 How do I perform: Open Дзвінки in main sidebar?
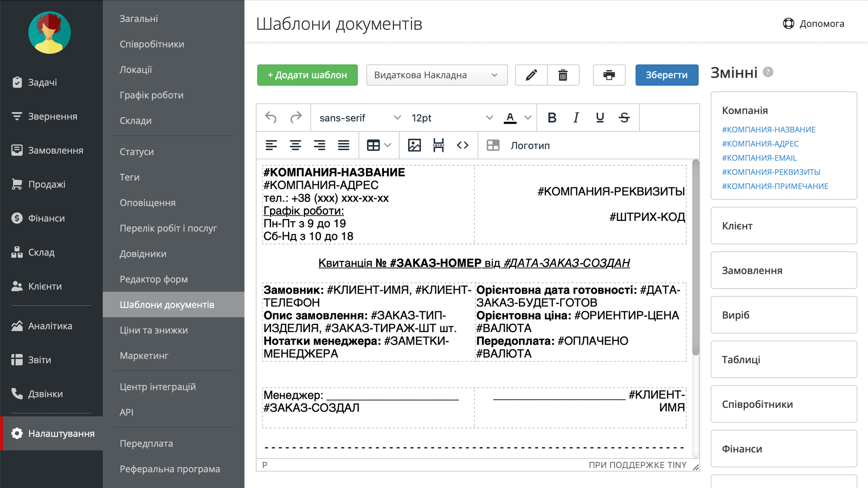(x=51, y=394)
